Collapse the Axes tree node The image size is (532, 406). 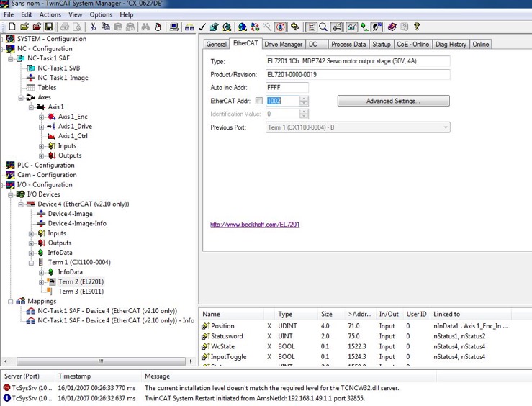click(x=22, y=97)
